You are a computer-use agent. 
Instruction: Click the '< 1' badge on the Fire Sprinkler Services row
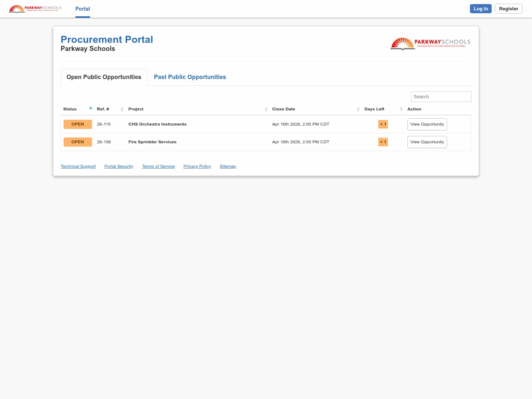pyautogui.click(x=383, y=142)
